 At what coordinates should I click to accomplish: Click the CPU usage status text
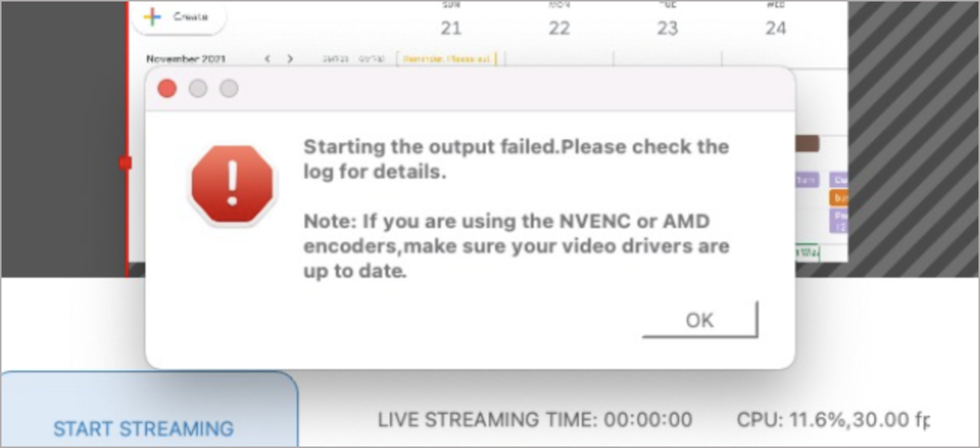832,420
